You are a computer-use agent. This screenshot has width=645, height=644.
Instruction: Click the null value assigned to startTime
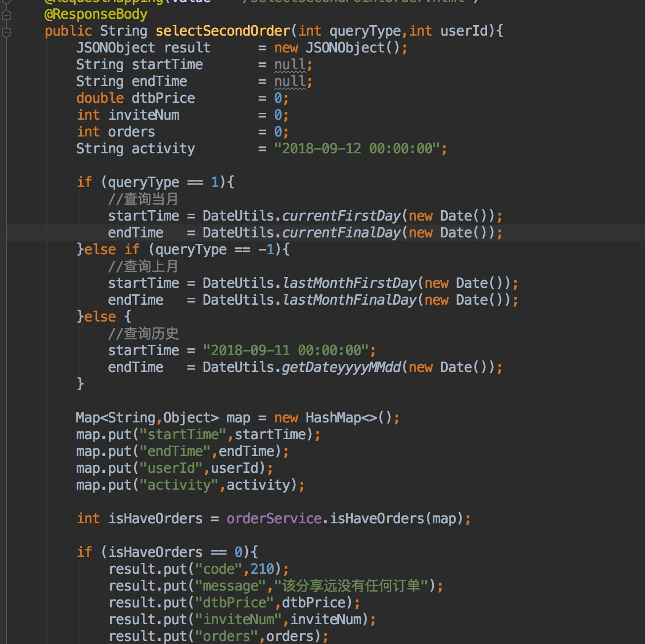coord(290,65)
